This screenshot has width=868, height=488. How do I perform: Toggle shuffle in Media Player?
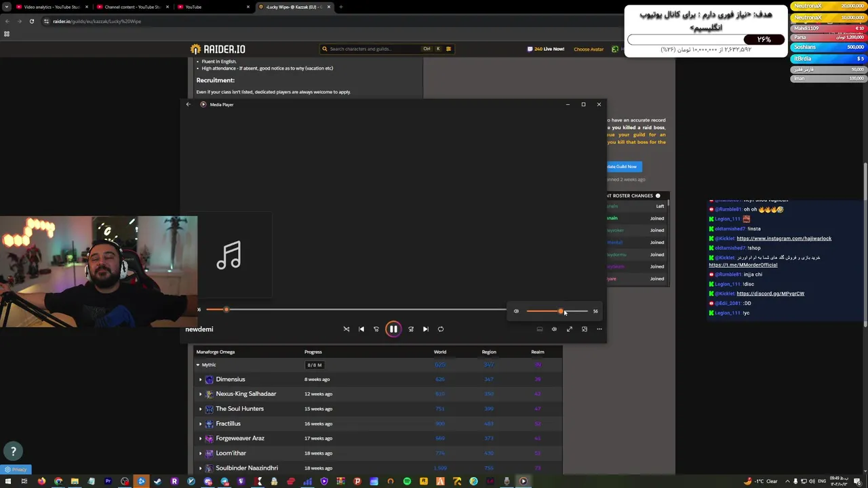(x=347, y=329)
